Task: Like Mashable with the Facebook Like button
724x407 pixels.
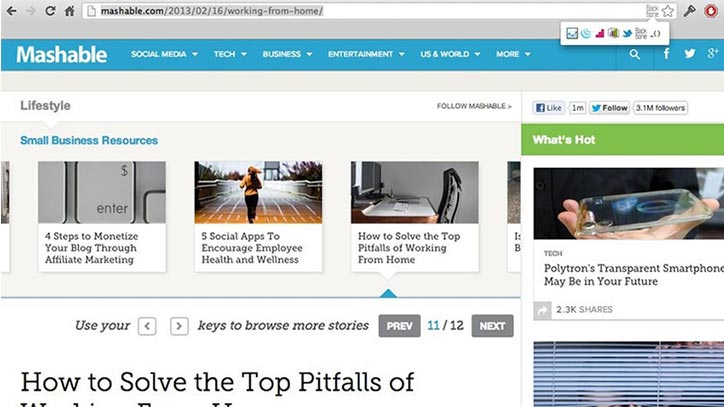Action: coord(549,108)
